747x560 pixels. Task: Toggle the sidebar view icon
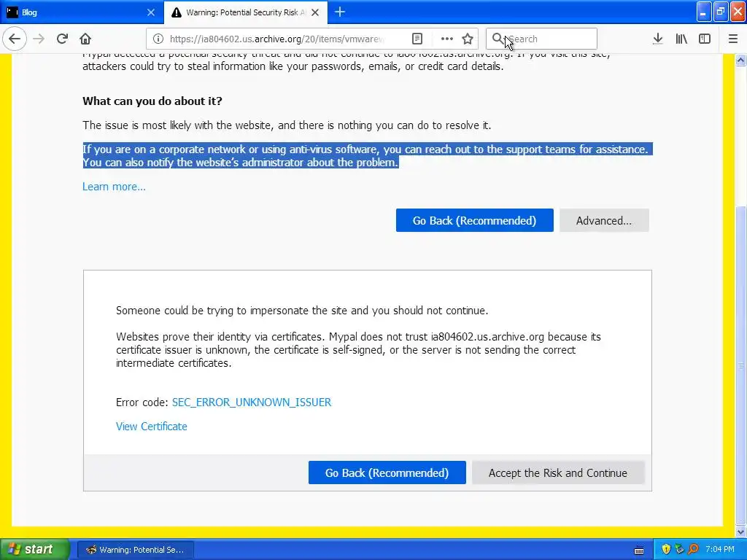[x=705, y=39]
